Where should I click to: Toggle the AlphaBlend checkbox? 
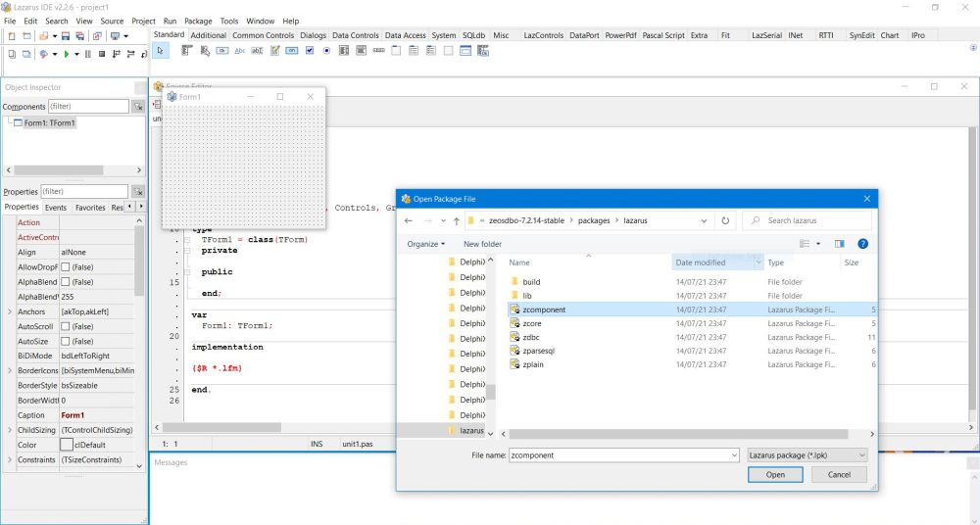point(65,282)
